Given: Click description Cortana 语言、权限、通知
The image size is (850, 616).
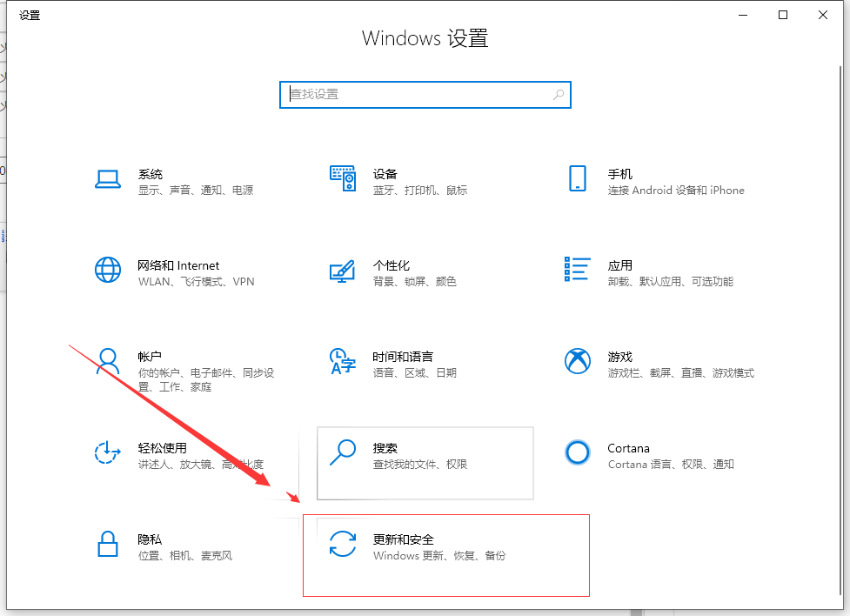Looking at the screenshot, I should [671, 464].
